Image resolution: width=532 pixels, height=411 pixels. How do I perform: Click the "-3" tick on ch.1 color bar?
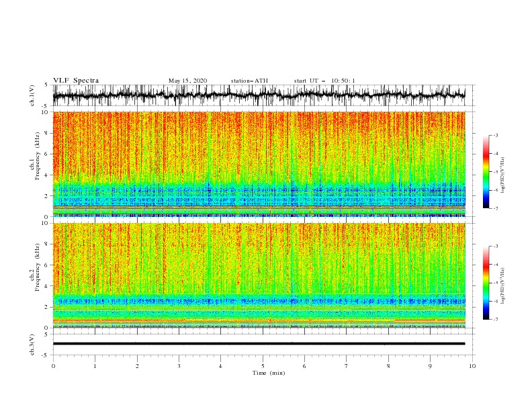tap(496, 135)
